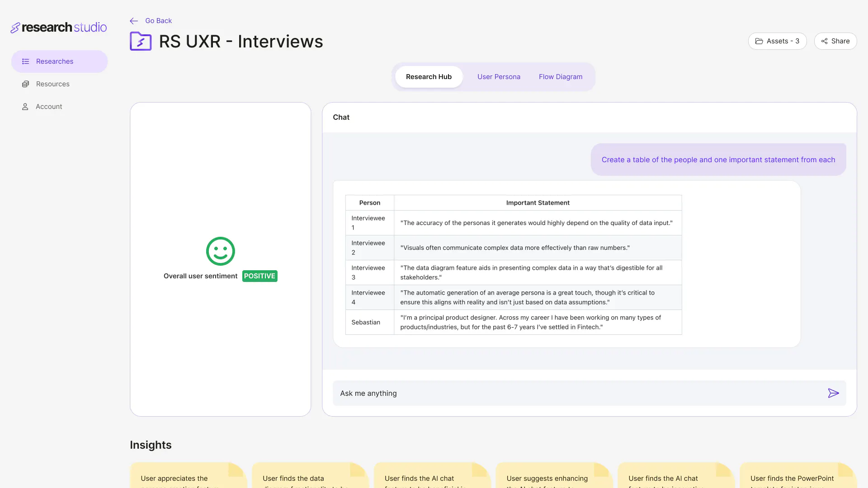This screenshot has width=868, height=488.
Task: Switch to the User Persona tab
Action: click(499, 77)
